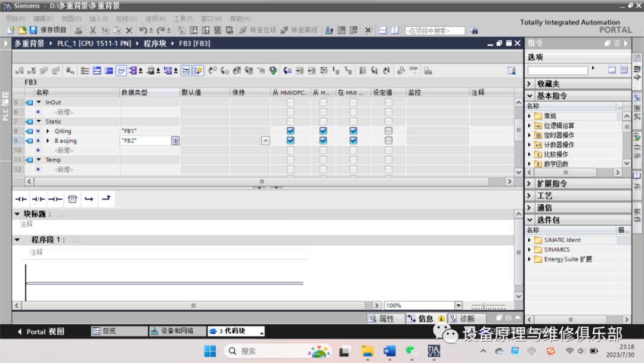Click the Print icon in toolbar
The height and width of the screenshot is (363, 644).
click(78, 30)
